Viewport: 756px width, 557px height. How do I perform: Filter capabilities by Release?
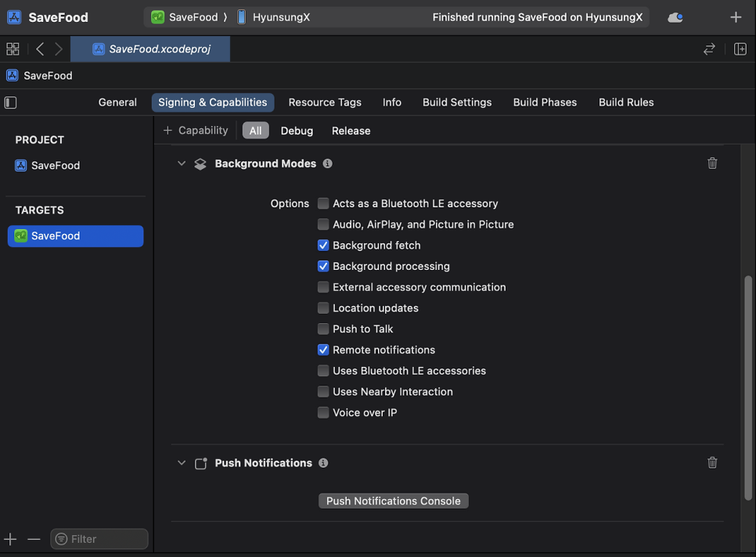351,131
